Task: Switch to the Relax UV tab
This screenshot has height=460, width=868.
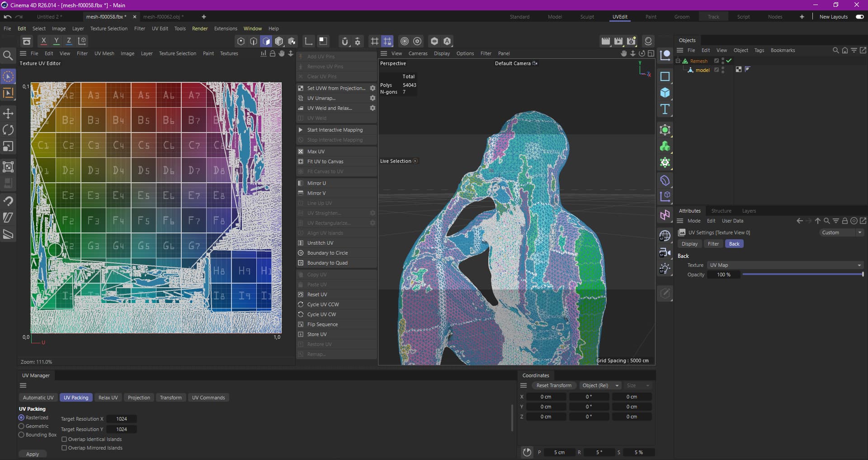Action: pos(108,398)
